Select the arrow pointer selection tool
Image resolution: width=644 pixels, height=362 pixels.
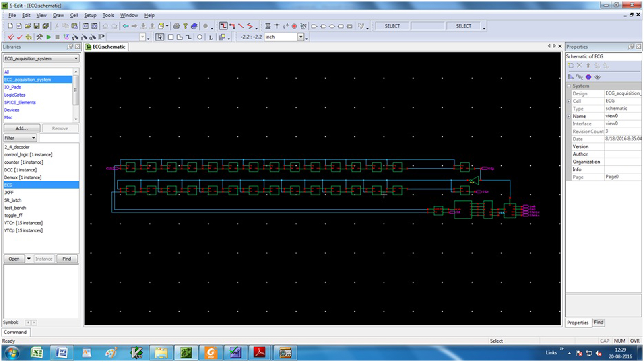[x=160, y=37]
